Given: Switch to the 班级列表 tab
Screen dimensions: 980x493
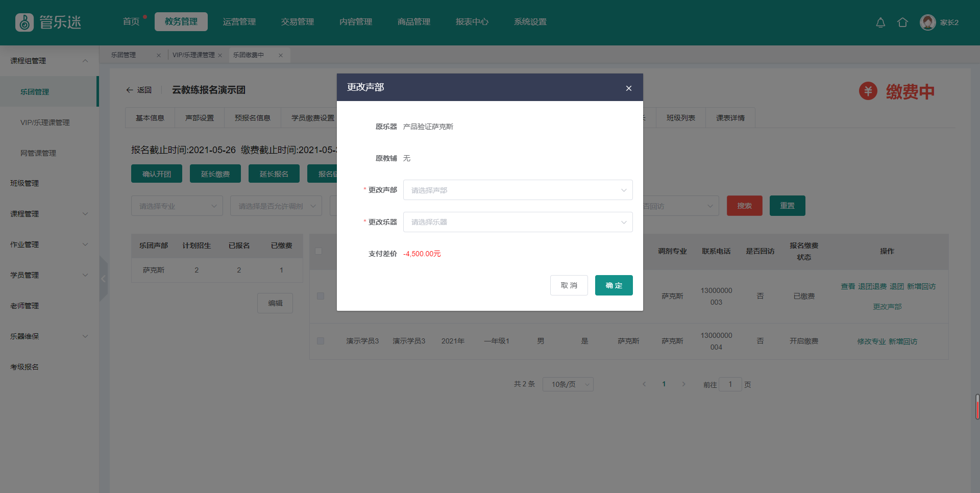Looking at the screenshot, I should click(x=680, y=118).
